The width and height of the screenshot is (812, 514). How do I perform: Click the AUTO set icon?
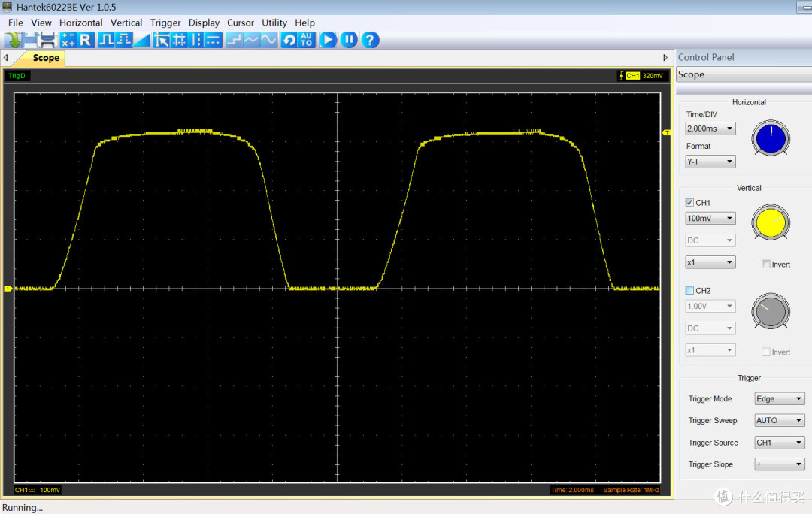tap(307, 40)
